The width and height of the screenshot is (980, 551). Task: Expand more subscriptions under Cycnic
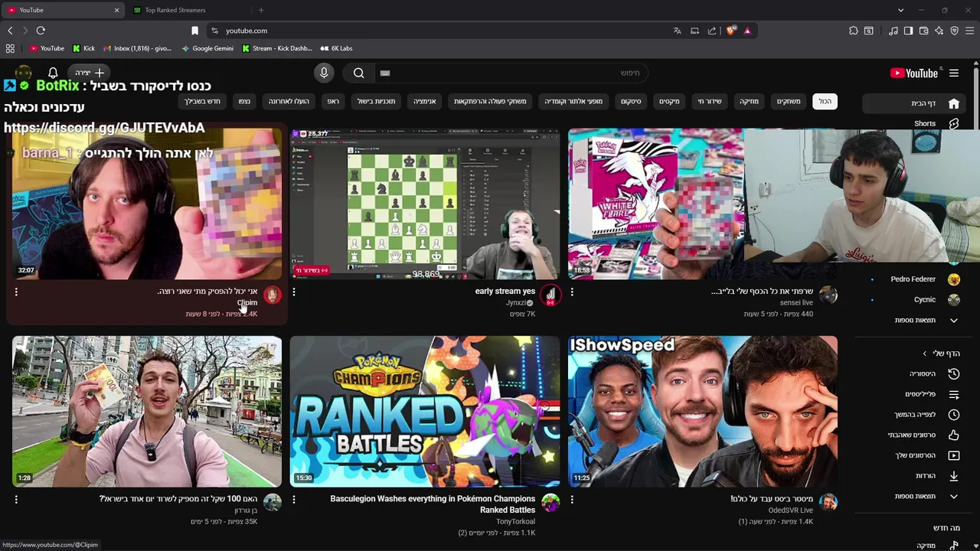pos(954,320)
